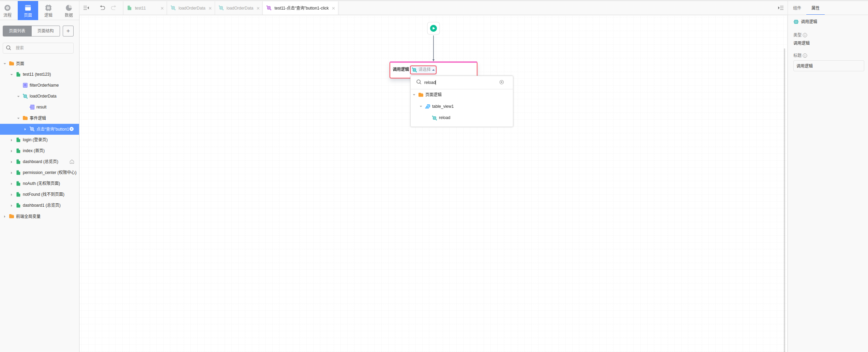The height and width of the screenshot is (352, 868).
Task: Switch to 页面结构 view
Action: tap(46, 31)
